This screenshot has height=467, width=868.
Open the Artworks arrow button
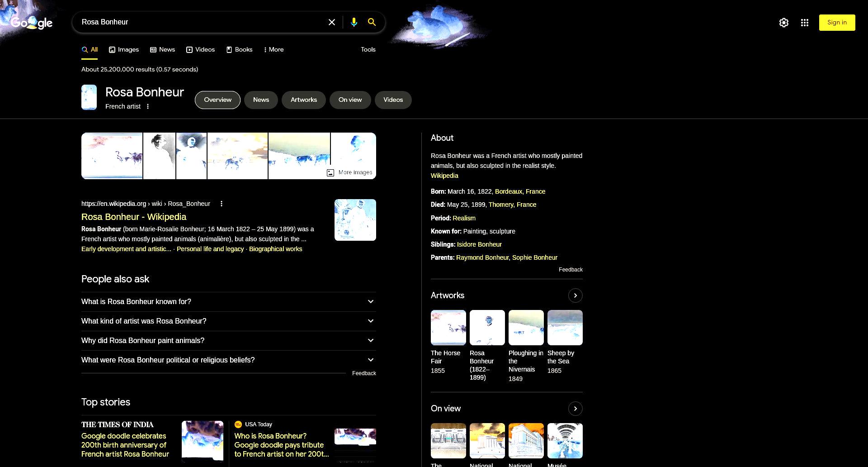pos(575,295)
